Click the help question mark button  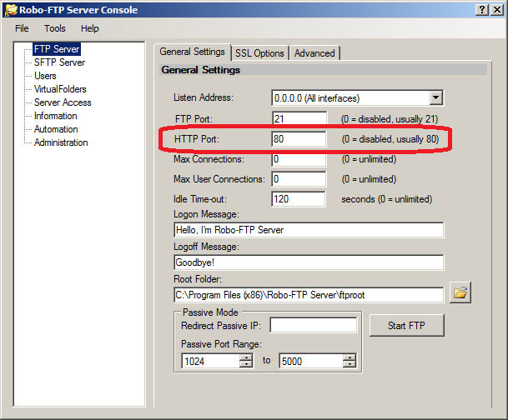point(482,10)
